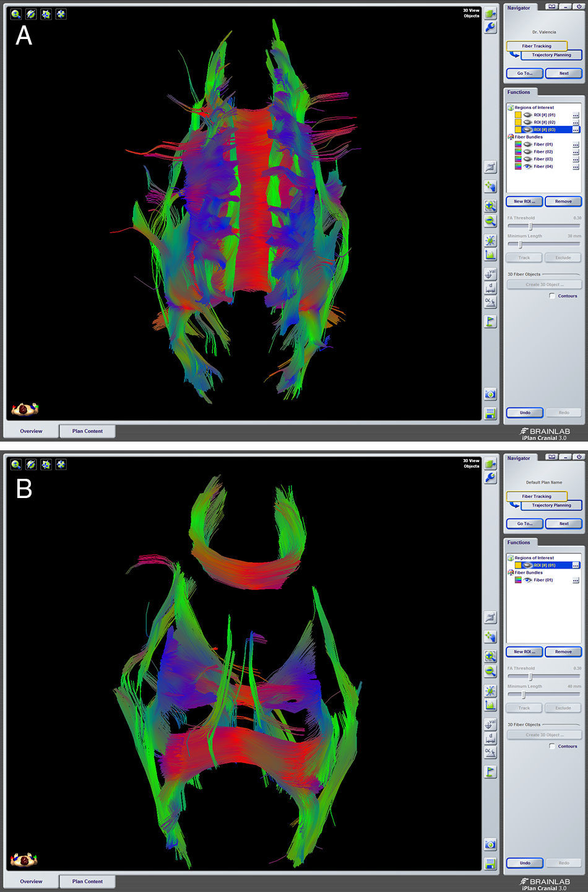Switch to the Plan Content tab in panel A
This screenshot has width=588, height=892.
87,431
